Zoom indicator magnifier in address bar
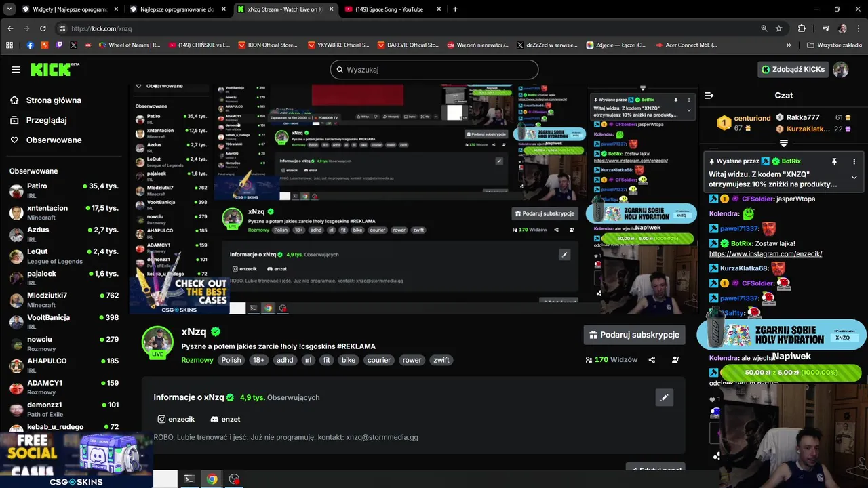868x488 pixels. click(764, 28)
